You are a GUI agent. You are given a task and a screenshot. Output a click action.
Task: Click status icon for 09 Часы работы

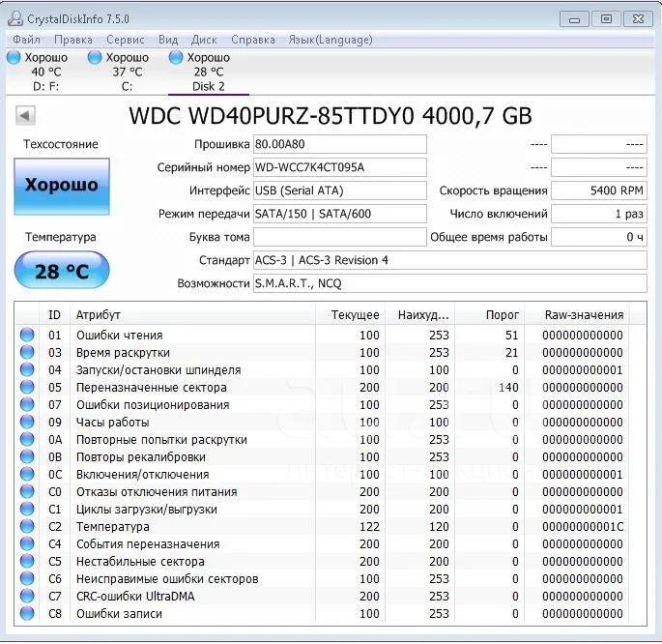pos(27,422)
